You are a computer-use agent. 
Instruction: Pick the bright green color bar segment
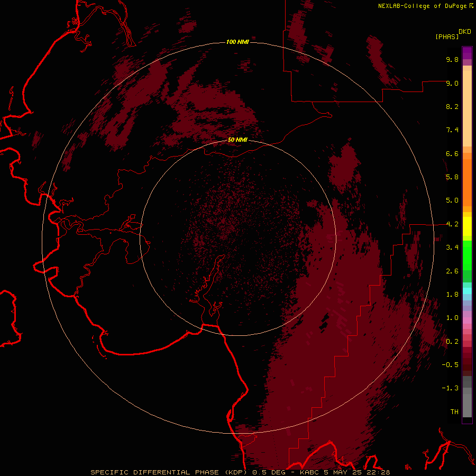pyautogui.click(x=467, y=255)
